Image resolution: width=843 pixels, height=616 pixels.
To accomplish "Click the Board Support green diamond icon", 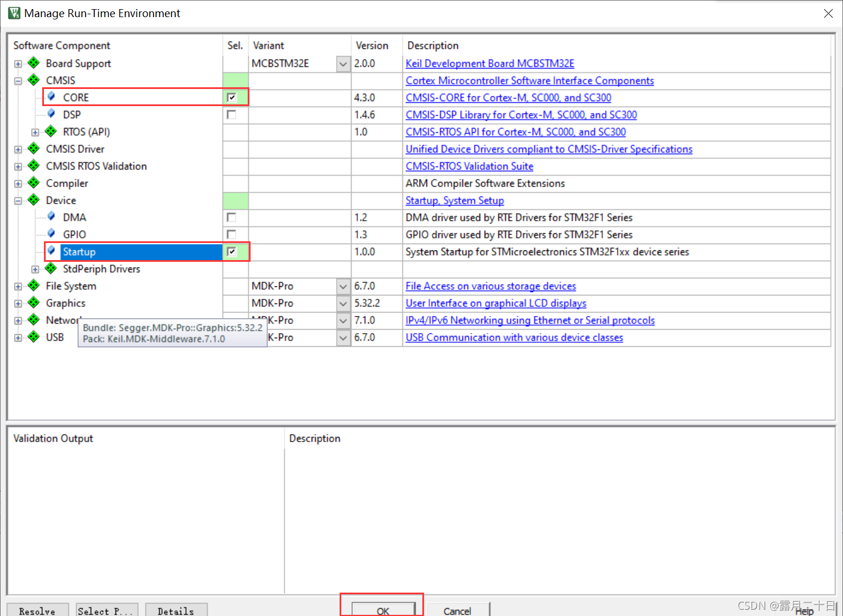I will [34, 63].
